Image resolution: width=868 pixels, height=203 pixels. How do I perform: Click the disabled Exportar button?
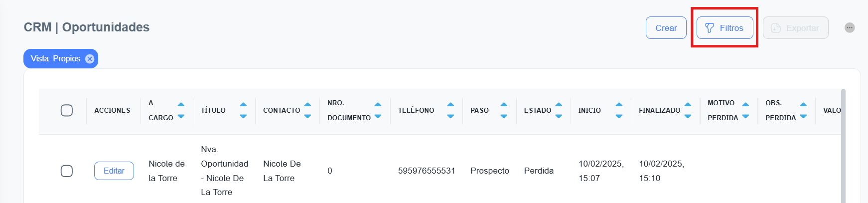[x=795, y=28]
